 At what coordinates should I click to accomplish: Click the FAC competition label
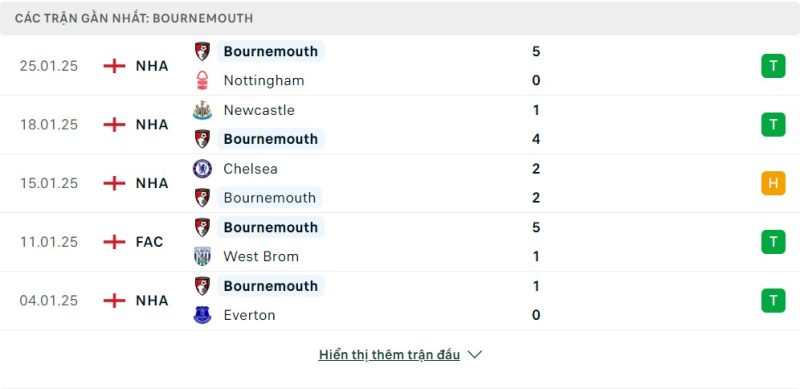pyautogui.click(x=149, y=242)
